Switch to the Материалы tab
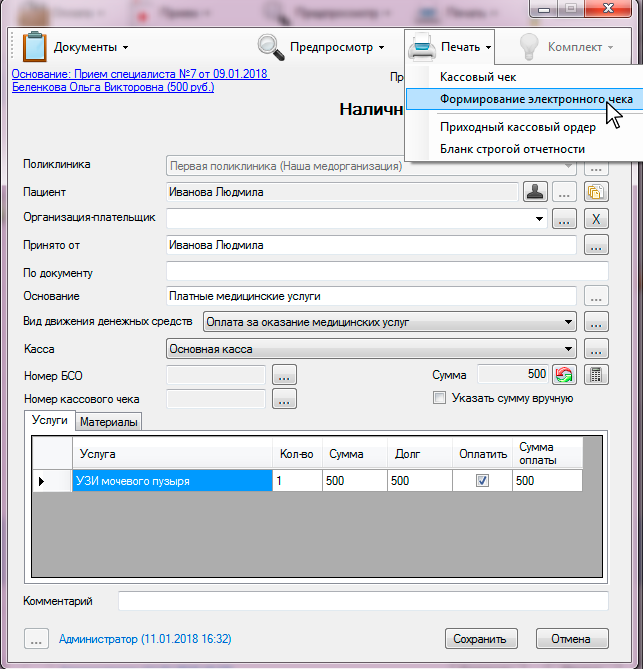643x669 pixels. coord(109,422)
